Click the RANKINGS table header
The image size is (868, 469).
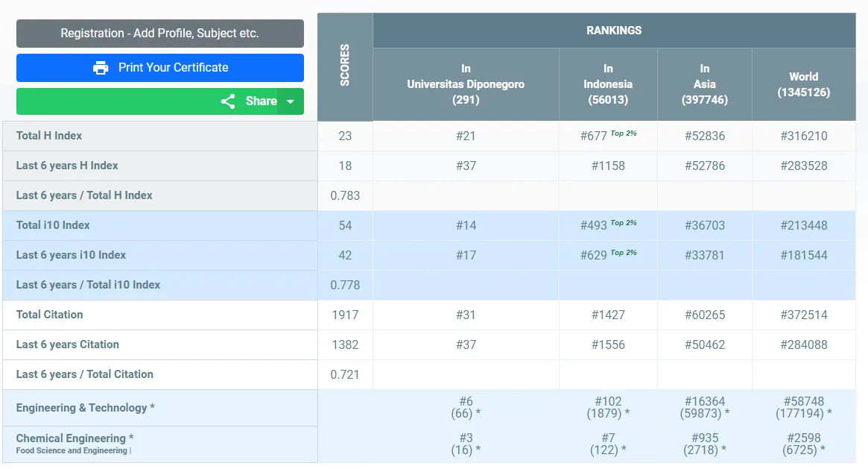point(614,31)
